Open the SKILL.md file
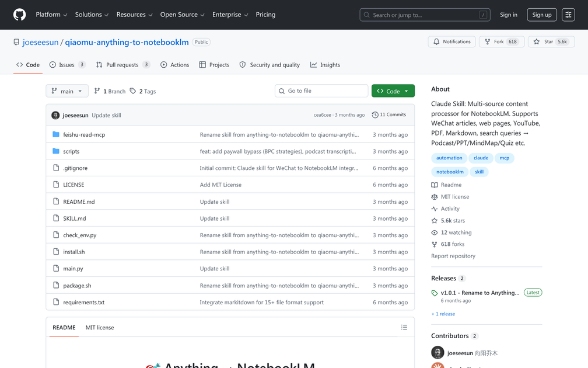The width and height of the screenshot is (588, 368). pyautogui.click(x=74, y=218)
